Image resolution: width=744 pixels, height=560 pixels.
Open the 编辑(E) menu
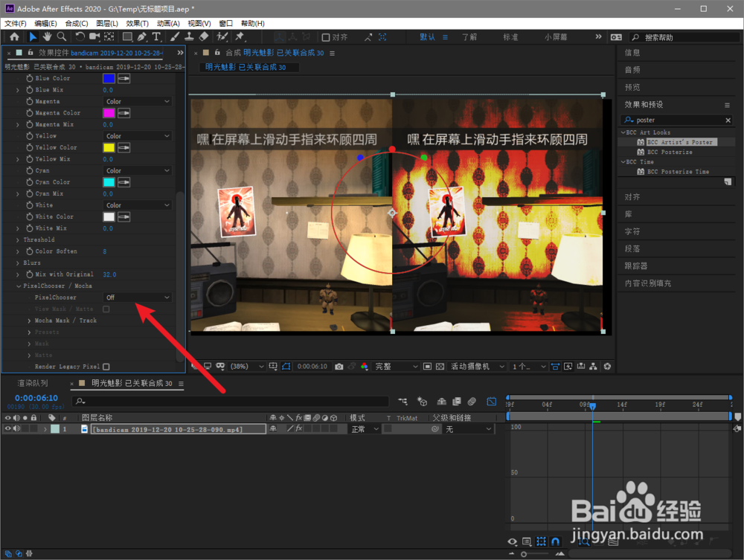(45, 23)
